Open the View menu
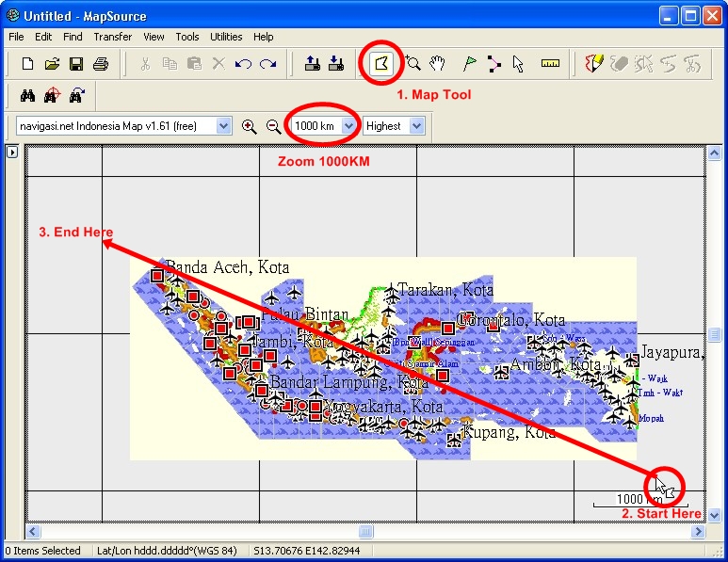The image size is (728, 562). [x=154, y=37]
